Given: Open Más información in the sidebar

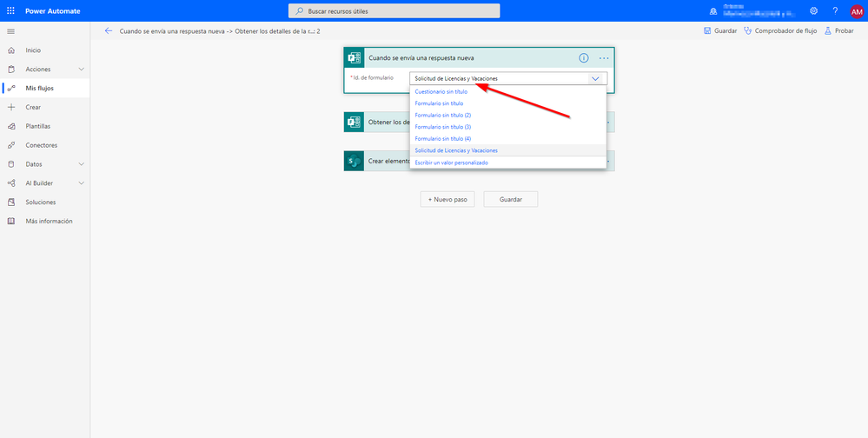Looking at the screenshot, I should pos(45,221).
